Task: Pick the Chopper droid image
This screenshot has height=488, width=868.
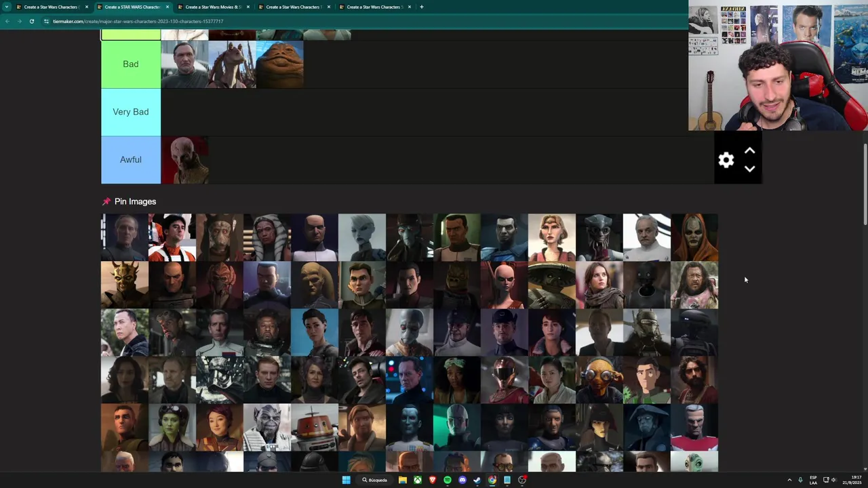Action: [x=315, y=427]
